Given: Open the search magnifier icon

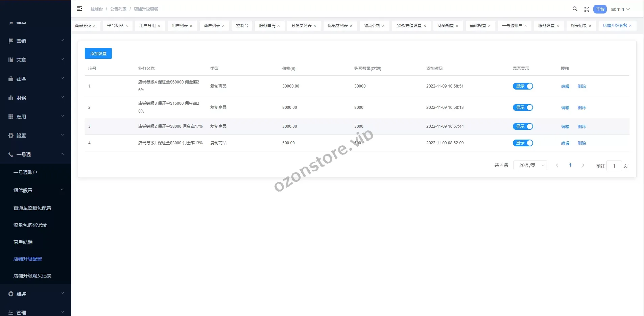Looking at the screenshot, I should pos(575,9).
